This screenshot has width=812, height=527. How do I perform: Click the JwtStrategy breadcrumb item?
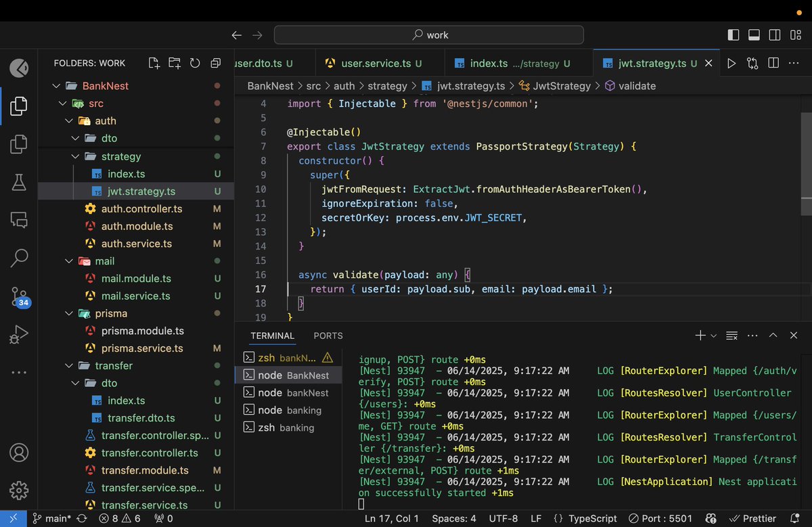(x=555, y=86)
